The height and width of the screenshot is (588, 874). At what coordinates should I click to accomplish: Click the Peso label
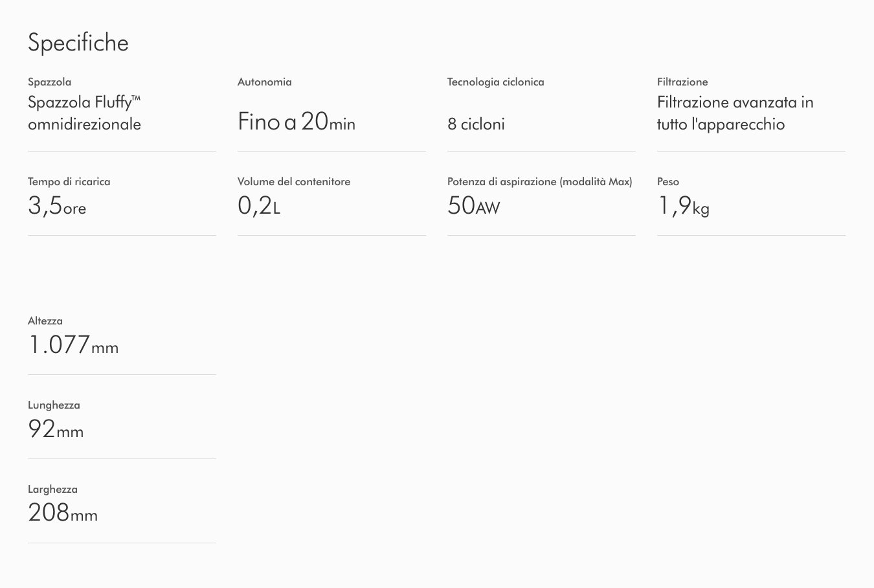(x=667, y=182)
